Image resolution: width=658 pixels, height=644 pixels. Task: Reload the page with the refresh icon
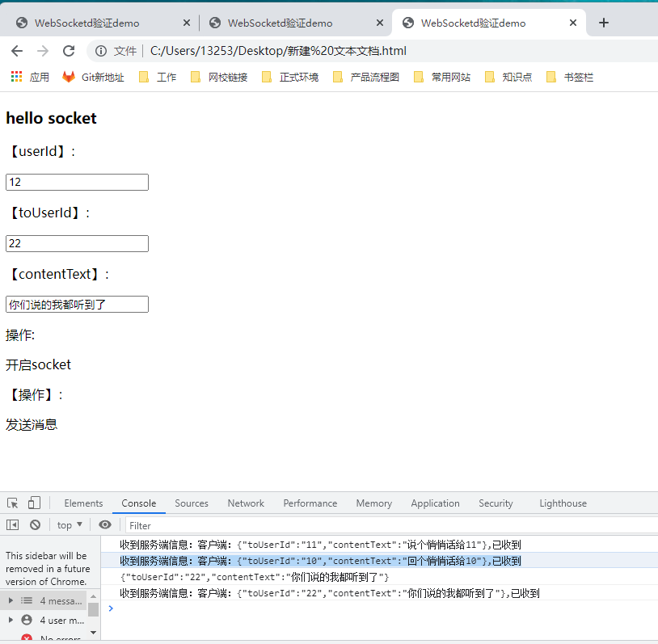coord(69,51)
